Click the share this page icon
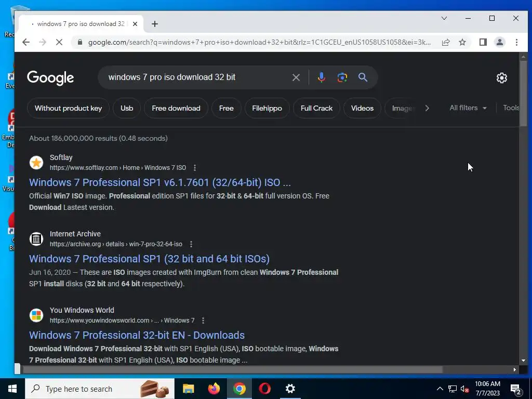 coord(446,42)
